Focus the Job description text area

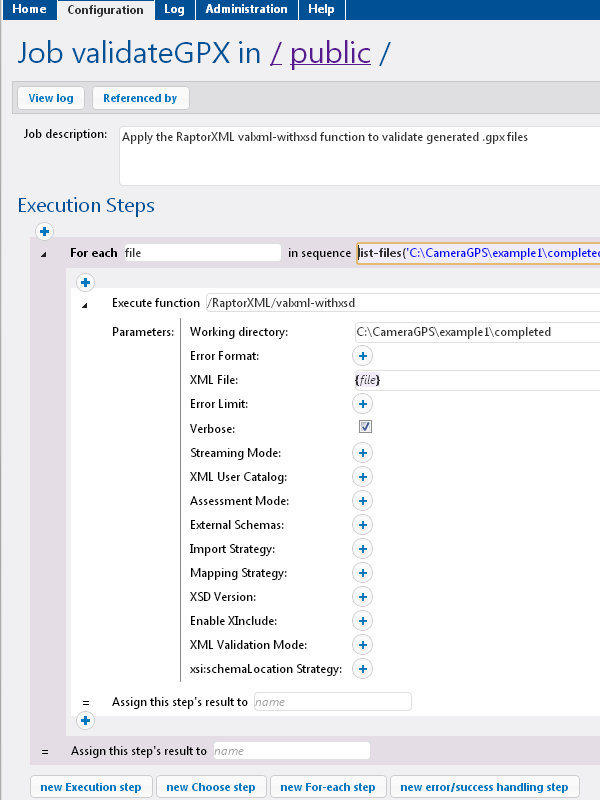click(360, 155)
